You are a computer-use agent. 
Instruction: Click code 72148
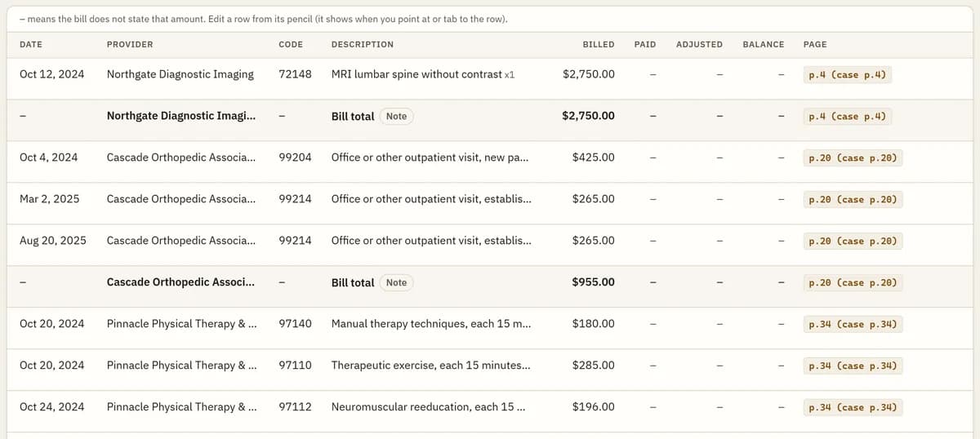coord(295,74)
